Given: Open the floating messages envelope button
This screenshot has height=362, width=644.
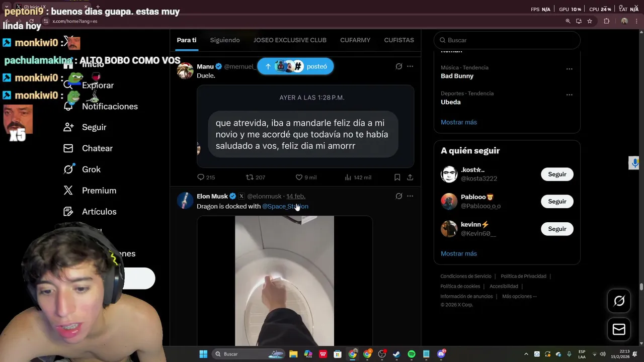Looking at the screenshot, I should point(619,329).
